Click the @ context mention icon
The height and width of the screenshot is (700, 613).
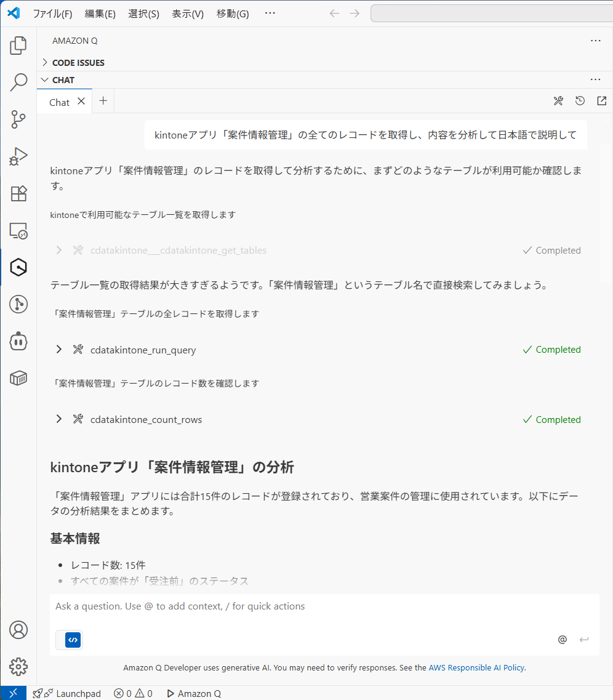563,640
